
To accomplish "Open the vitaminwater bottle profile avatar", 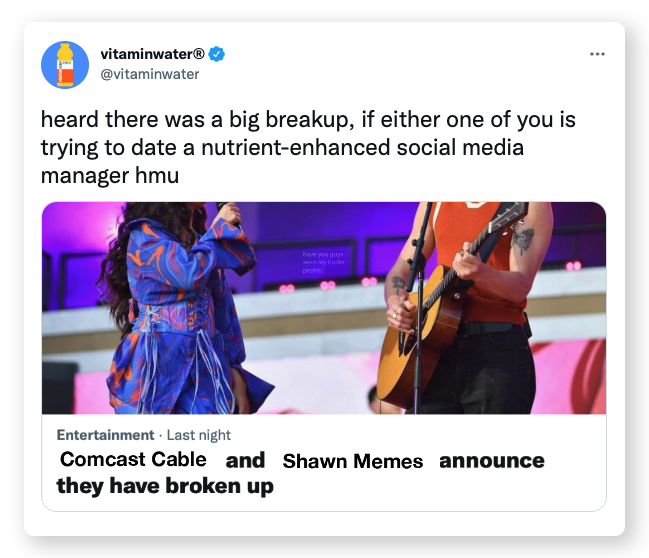I will pyautogui.click(x=65, y=65).
